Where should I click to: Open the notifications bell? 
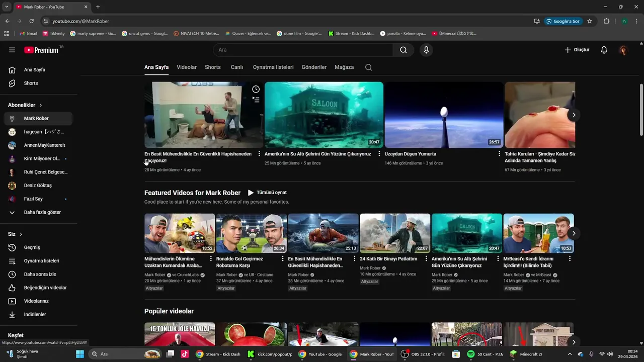click(x=604, y=50)
